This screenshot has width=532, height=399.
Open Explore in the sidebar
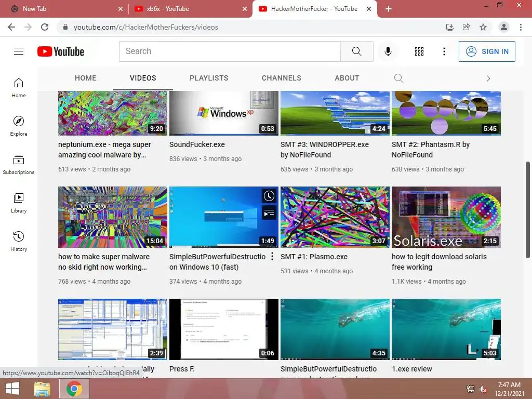tap(19, 126)
